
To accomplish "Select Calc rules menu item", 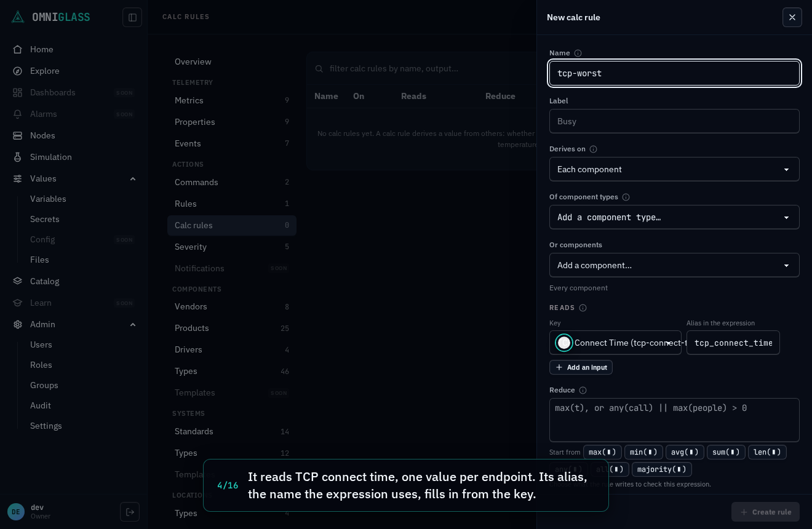I will [x=232, y=225].
